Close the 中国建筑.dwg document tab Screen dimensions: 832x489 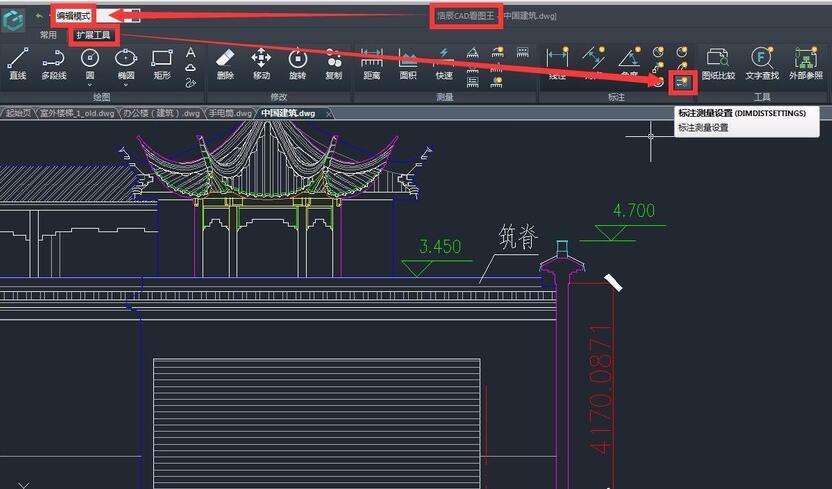tap(329, 113)
